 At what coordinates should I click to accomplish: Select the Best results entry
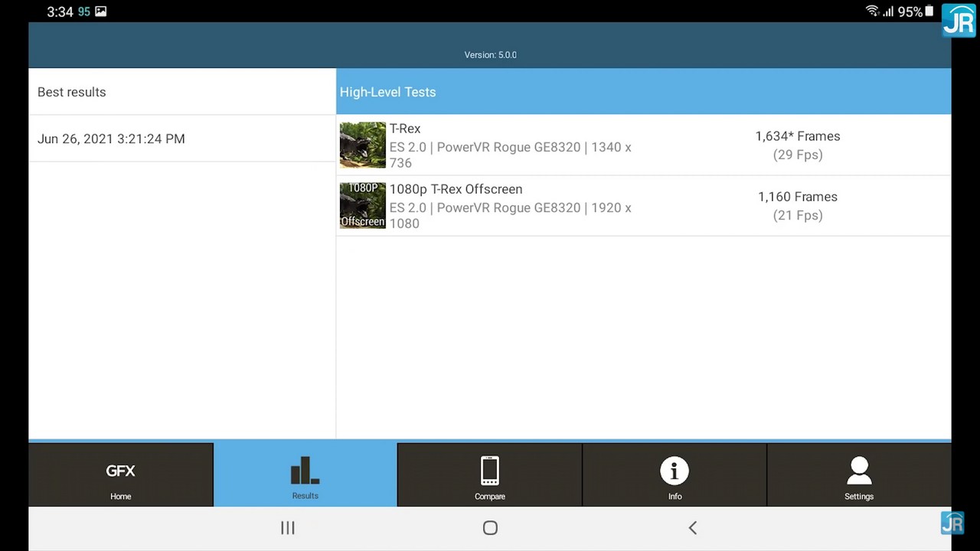(182, 92)
